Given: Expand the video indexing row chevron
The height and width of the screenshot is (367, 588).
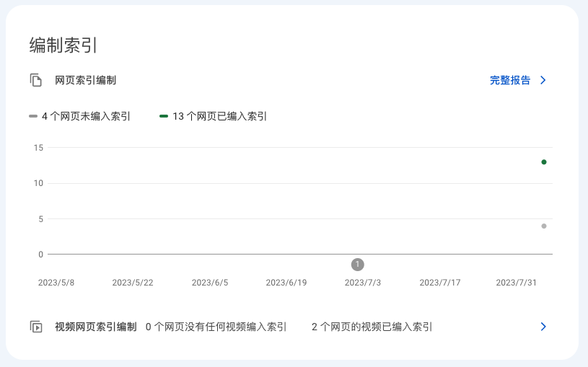Looking at the screenshot, I should tap(543, 327).
